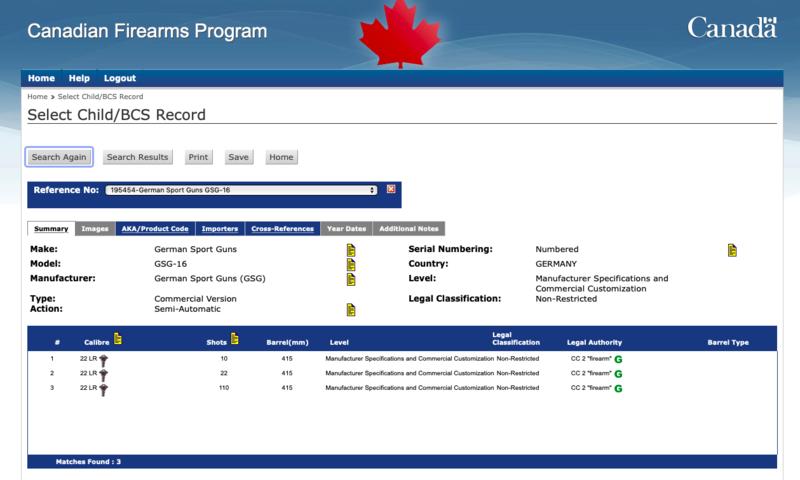The width and height of the screenshot is (800, 480).
Task: Open the note icon beside Action
Action: 351,310
